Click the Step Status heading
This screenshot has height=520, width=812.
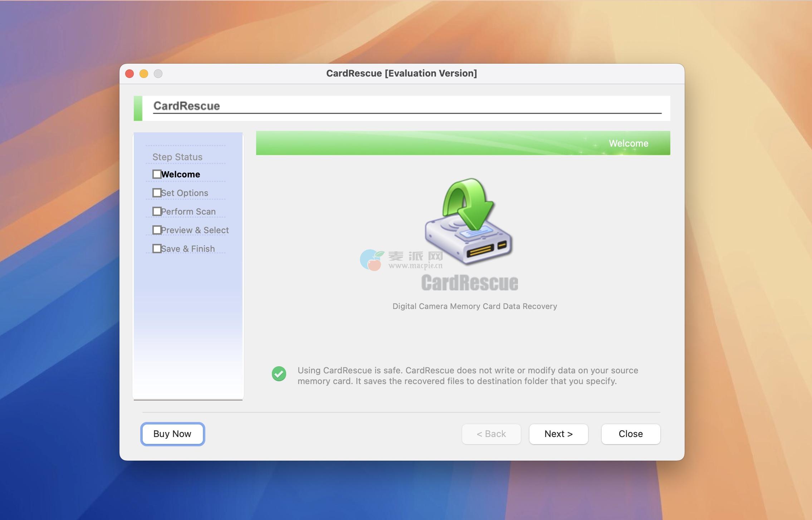(x=177, y=157)
